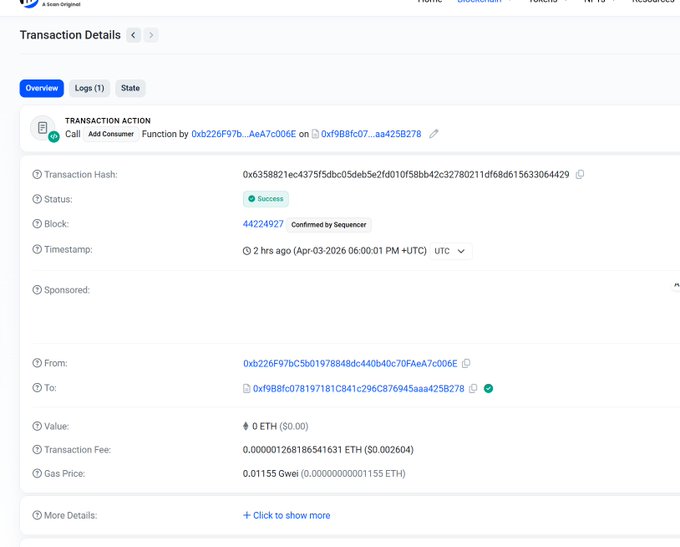Open the full From address link
Image resolution: width=680 pixels, height=547 pixels.
[x=350, y=364]
